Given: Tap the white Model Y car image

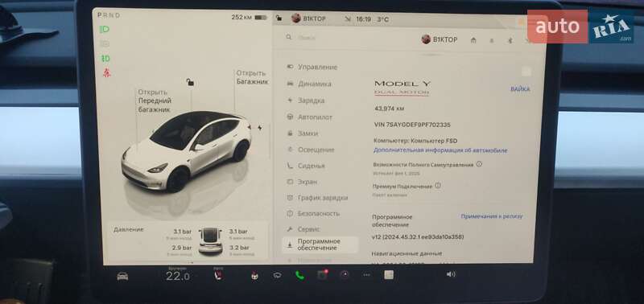Looking at the screenshot, I should pyautogui.click(x=186, y=151).
